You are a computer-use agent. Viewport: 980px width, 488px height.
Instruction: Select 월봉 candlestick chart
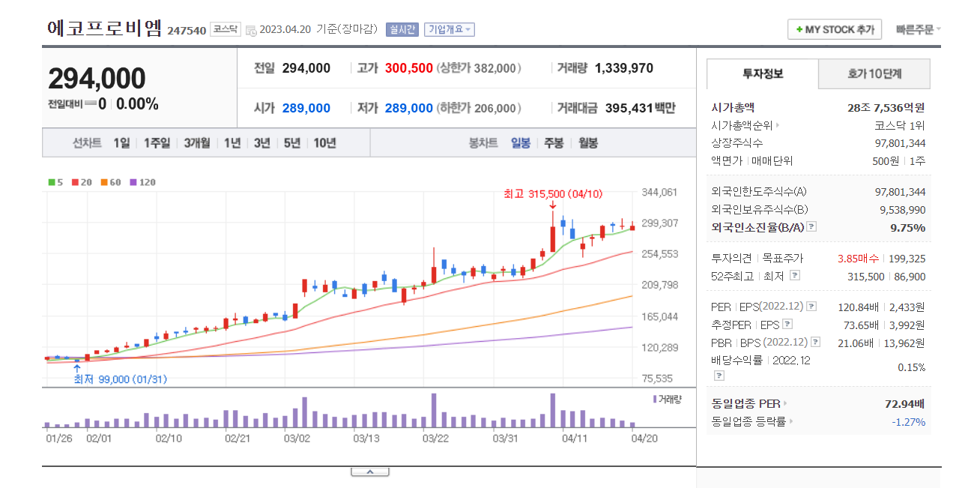click(x=588, y=143)
